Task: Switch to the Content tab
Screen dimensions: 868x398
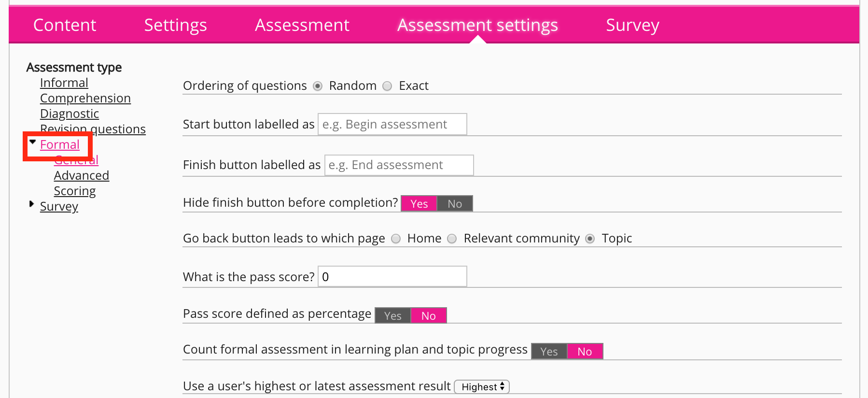Action: click(65, 25)
